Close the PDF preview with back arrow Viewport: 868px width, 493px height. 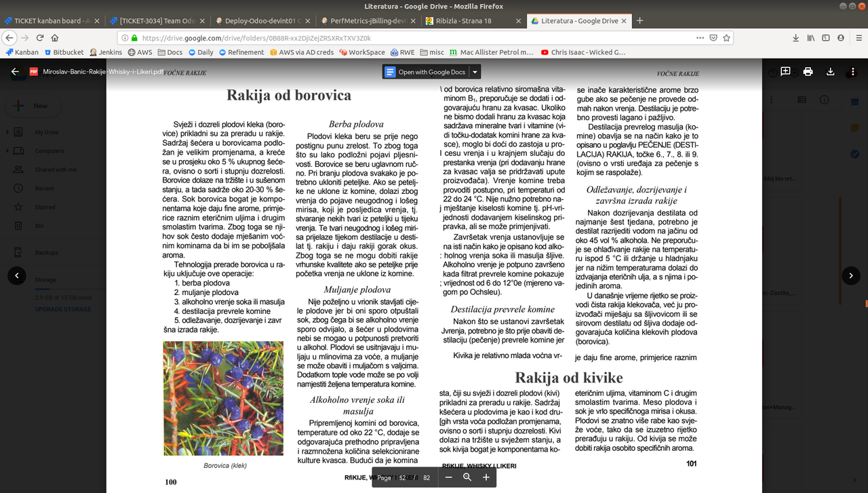point(15,71)
